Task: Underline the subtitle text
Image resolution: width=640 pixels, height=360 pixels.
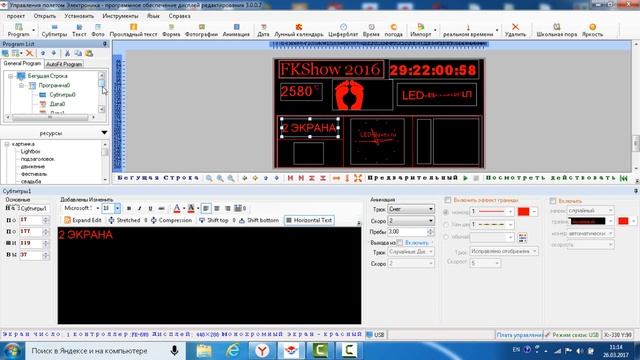Action: (150, 208)
